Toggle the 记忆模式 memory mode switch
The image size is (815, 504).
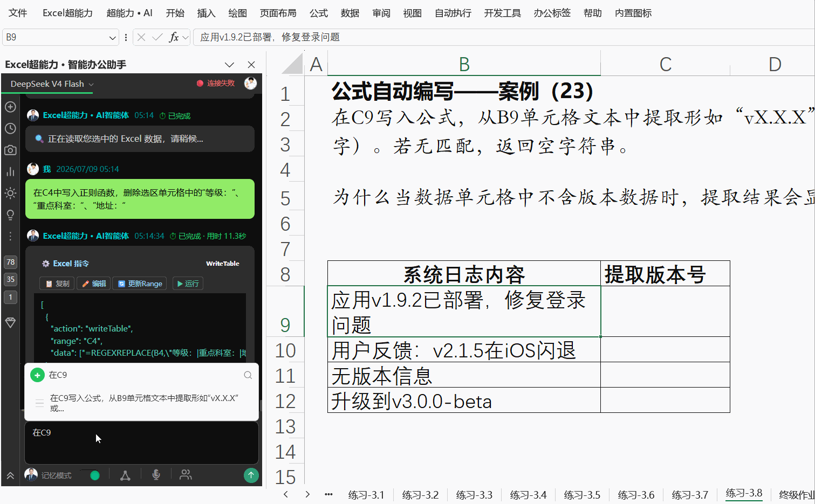point(91,475)
